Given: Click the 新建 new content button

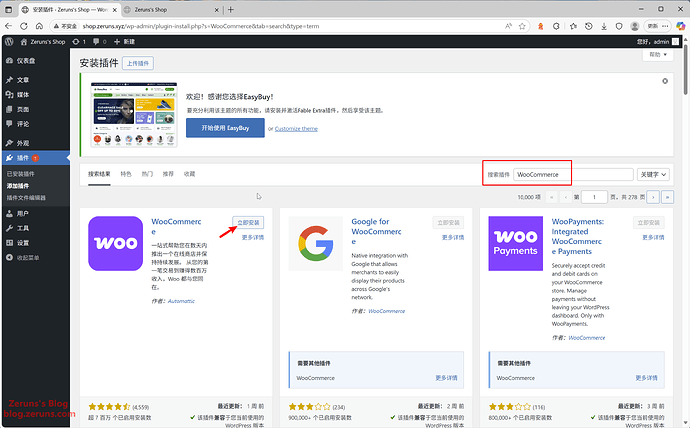Looking at the screenshot, I should (125, 42).
